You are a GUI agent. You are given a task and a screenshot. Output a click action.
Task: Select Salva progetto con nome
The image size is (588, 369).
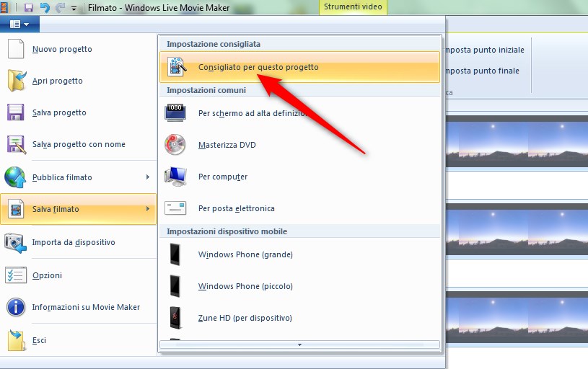[x=78, y=144]
